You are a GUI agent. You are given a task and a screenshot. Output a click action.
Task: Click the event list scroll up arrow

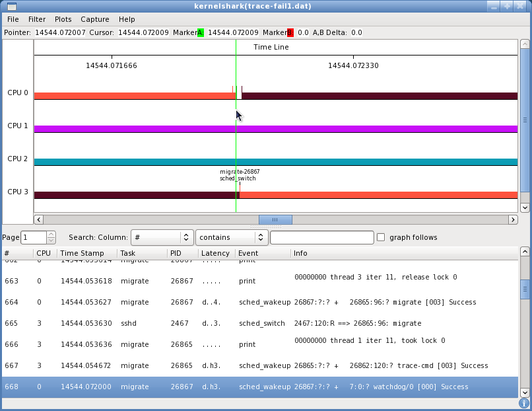525,252
